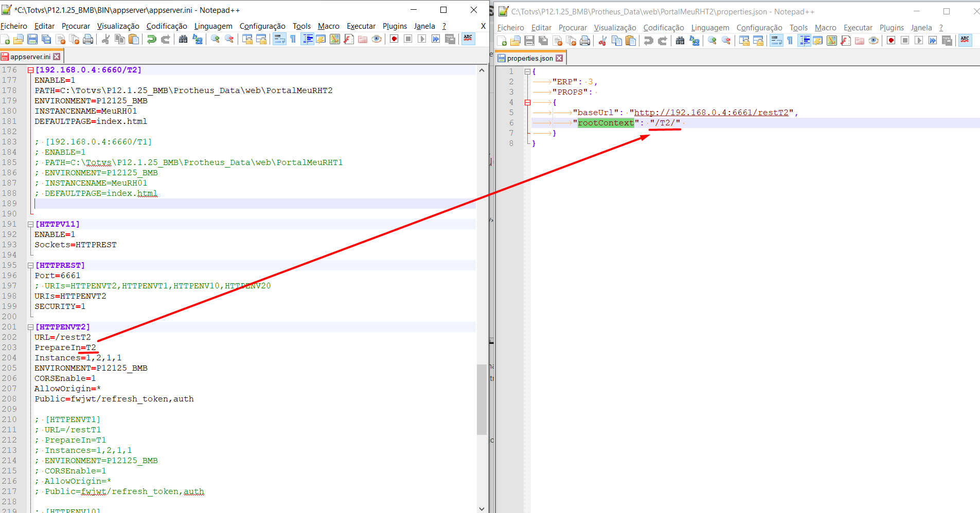Viewport: 980px width, 513px height.
Task: Click X close-document button beside appserver.ini menu bar
Action: (483, 26)
